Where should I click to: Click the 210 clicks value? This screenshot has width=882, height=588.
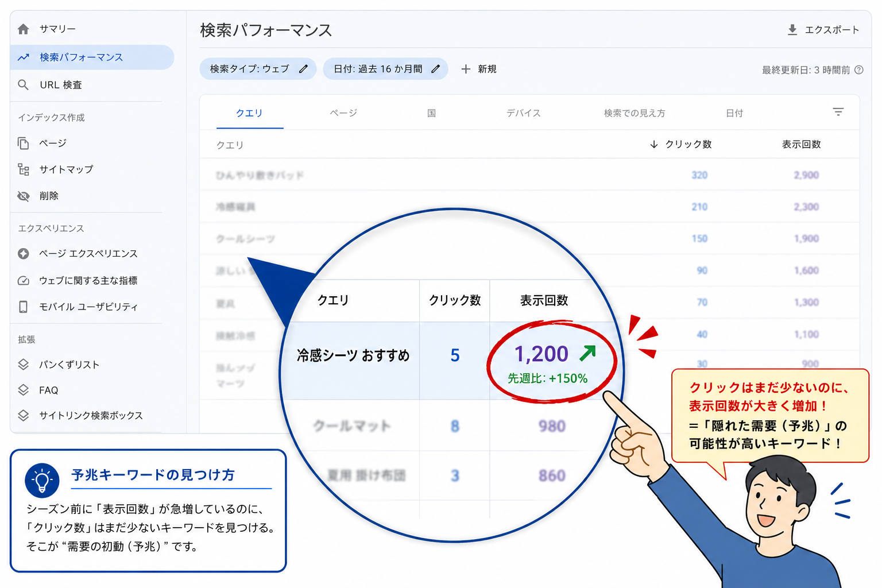(699, 207)
